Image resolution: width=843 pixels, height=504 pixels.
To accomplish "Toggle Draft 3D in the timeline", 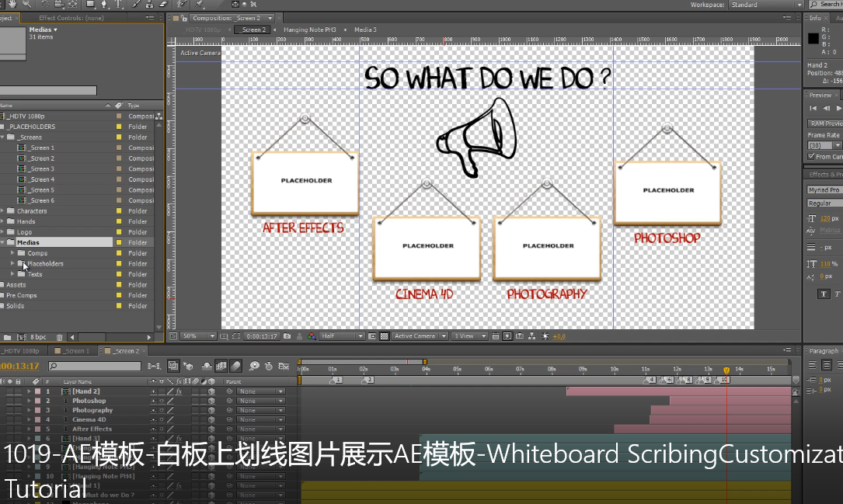I will pos(188,366).
